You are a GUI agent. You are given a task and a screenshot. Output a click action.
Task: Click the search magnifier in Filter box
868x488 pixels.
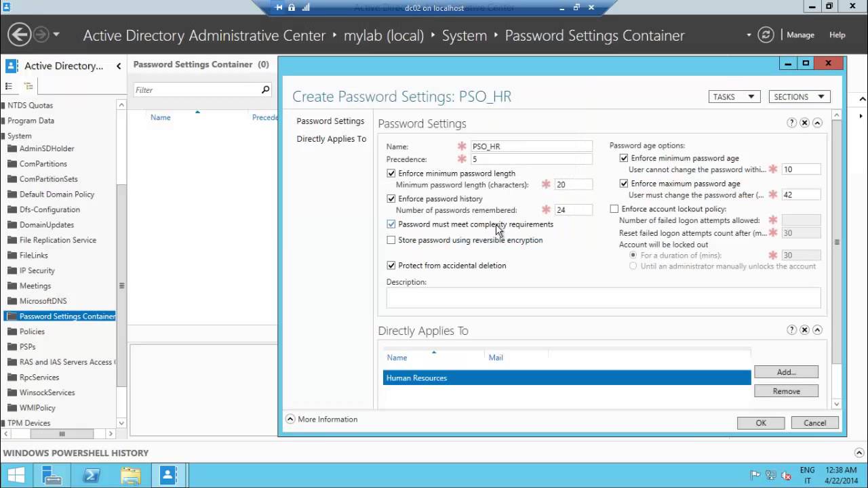click(x=265, y=89)
